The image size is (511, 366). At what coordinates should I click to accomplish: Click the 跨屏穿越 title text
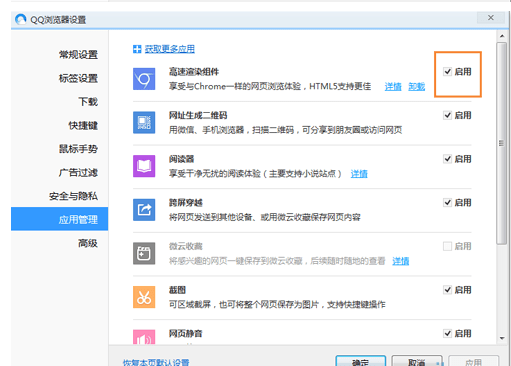click(186, 203)
